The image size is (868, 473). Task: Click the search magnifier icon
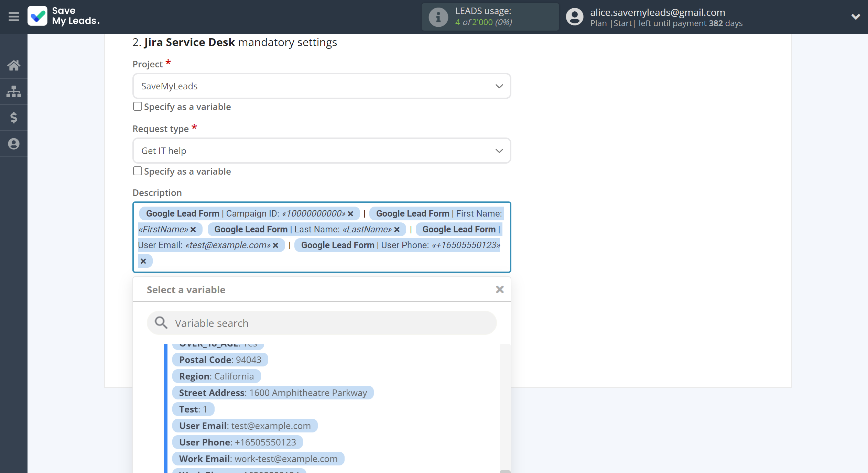[x=161, y=323]
